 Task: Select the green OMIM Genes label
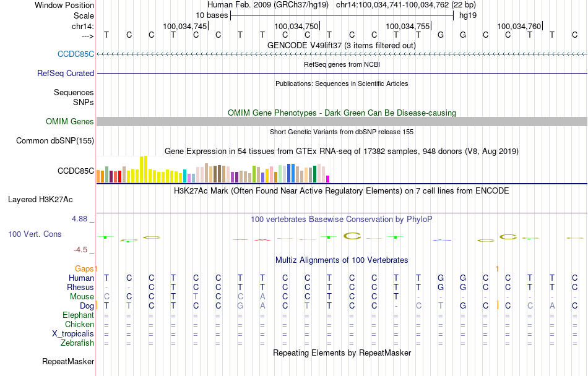(x=69, y=122)
